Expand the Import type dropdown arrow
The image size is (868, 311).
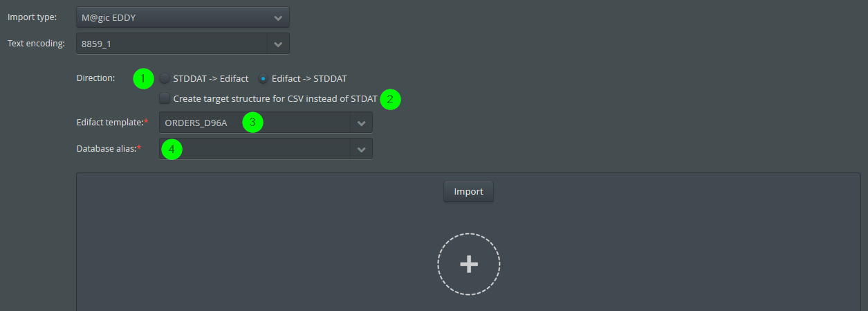coord(278,17)
